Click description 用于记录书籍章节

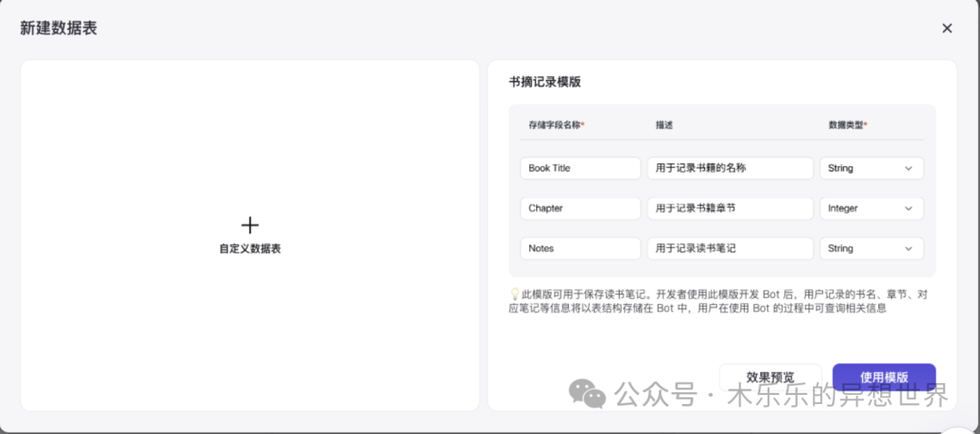point(730,208)
